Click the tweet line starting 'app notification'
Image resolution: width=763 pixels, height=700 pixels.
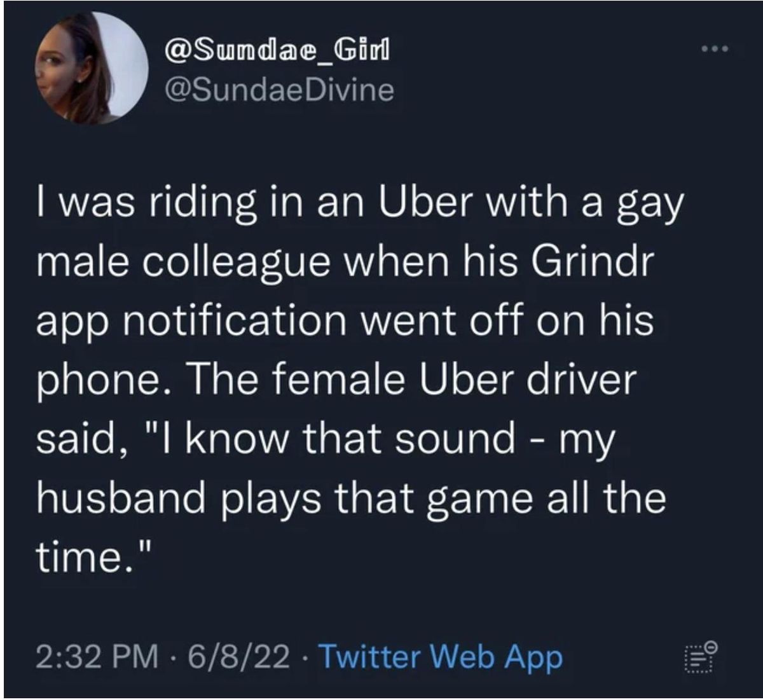344,320
